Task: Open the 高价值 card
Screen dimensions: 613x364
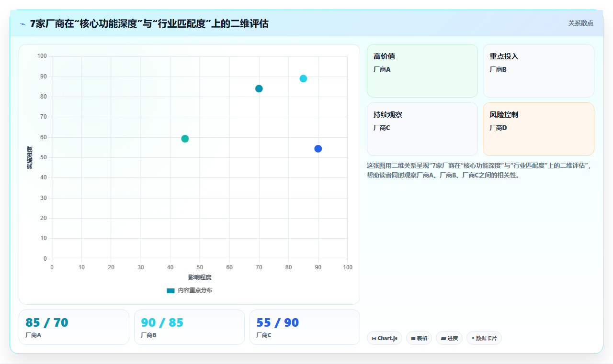Action: click(x=422, y=71)
